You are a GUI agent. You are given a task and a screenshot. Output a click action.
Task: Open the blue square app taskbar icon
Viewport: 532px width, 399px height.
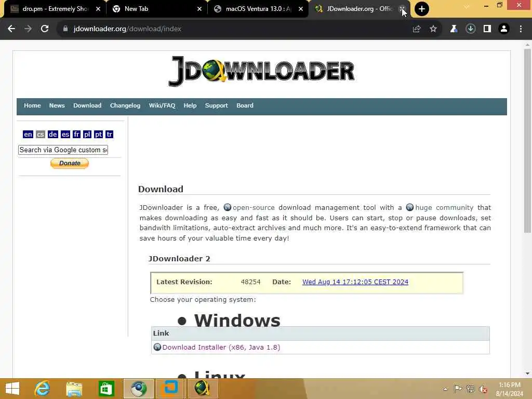tap(170, 389)
